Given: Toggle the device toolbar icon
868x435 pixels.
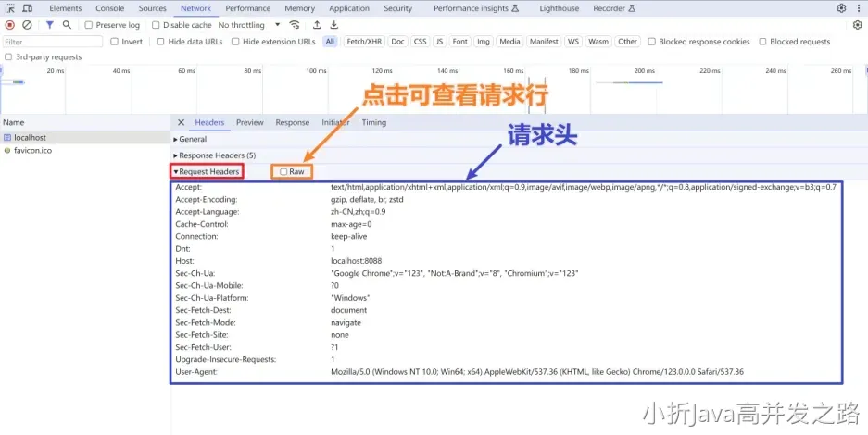Looking at the screenshot, I should point(28,8).
